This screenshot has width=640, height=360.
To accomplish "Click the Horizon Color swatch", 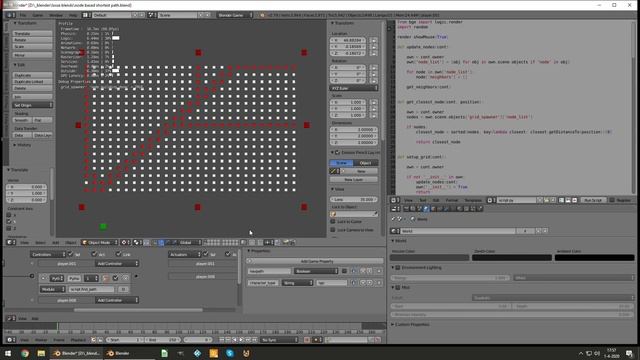I will 429,258.
